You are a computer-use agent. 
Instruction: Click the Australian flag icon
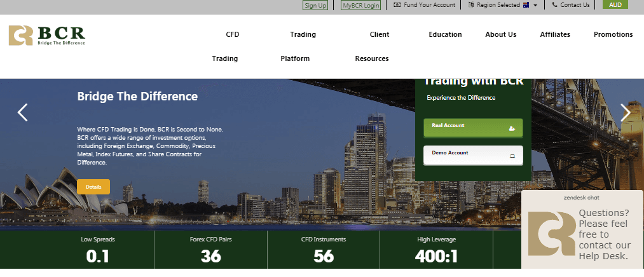pos(526,5)
